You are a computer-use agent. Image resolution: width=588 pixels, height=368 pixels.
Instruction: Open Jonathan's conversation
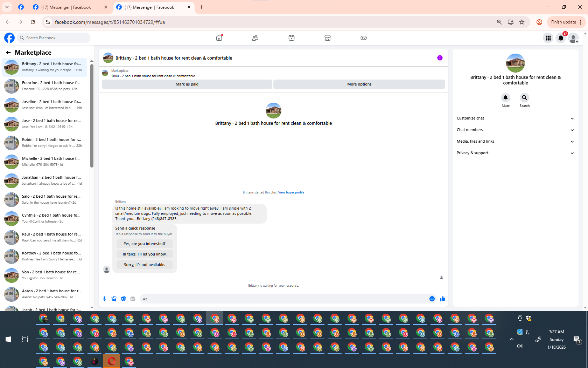(45, 180)
